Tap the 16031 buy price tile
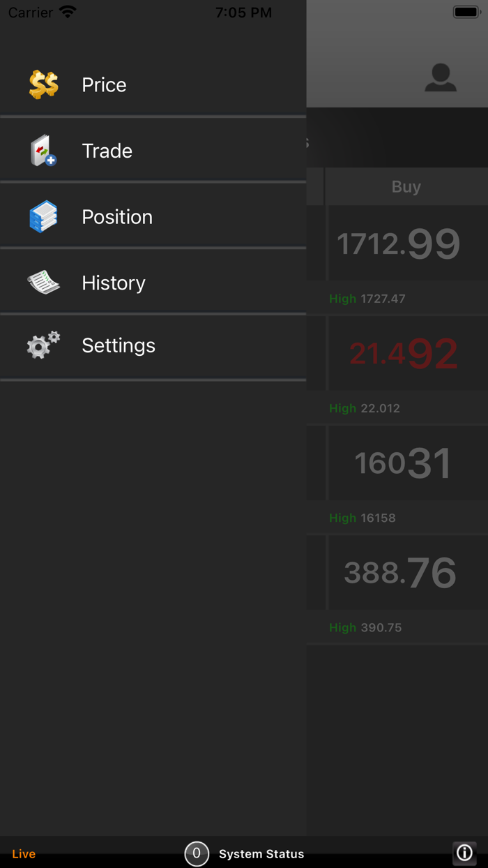The image size is (488, 868). (402, 463)
